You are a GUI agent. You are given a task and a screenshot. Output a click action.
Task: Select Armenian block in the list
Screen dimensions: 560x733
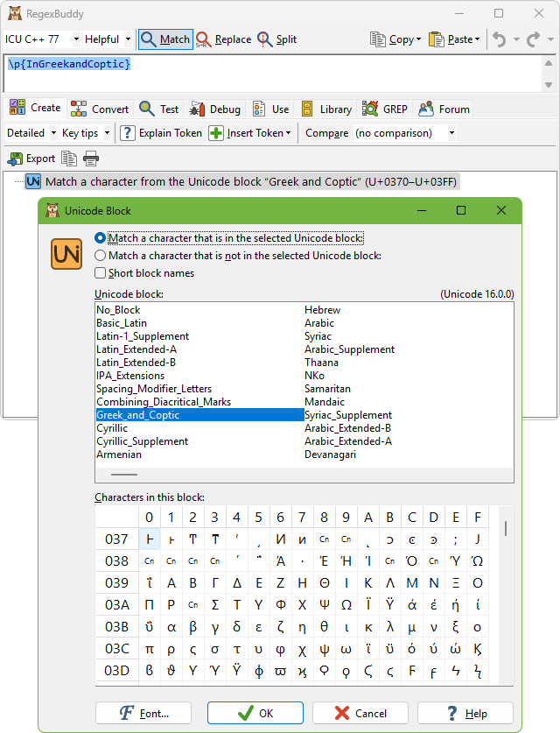pyautogui.click(x=119, y=455)
